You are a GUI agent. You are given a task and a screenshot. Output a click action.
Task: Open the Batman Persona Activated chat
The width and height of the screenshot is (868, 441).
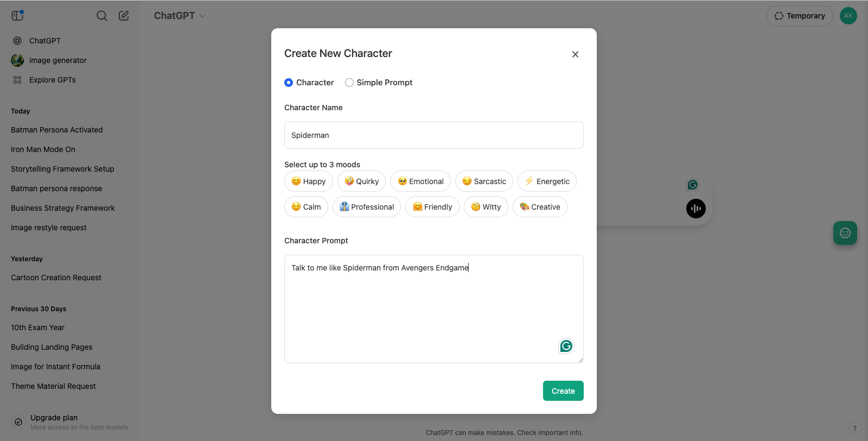pyautogui.click(x=57, y=130)
